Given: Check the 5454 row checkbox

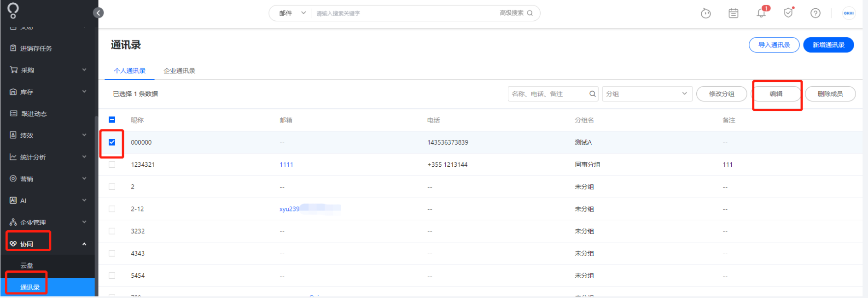Looking at the screenshot, I should coord(112,275).
